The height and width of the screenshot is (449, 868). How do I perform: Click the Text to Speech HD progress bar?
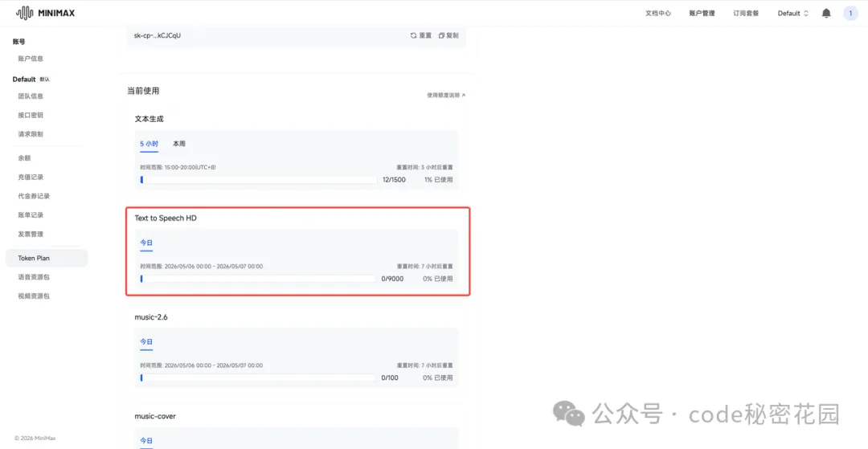coord(259,279)
